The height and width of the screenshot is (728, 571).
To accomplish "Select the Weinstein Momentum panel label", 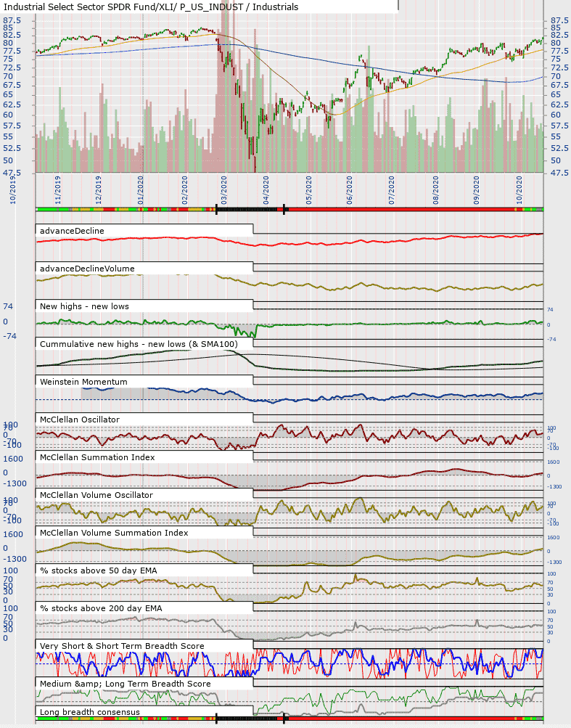I will click(83, 382).
